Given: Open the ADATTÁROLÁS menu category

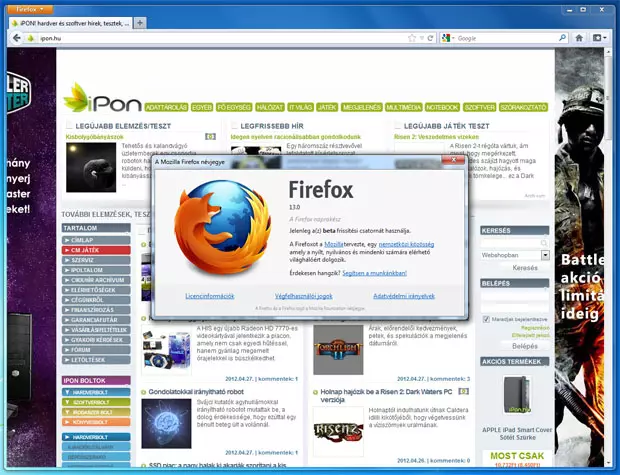Looking at the screenshot, I should [x=166, y=107].
